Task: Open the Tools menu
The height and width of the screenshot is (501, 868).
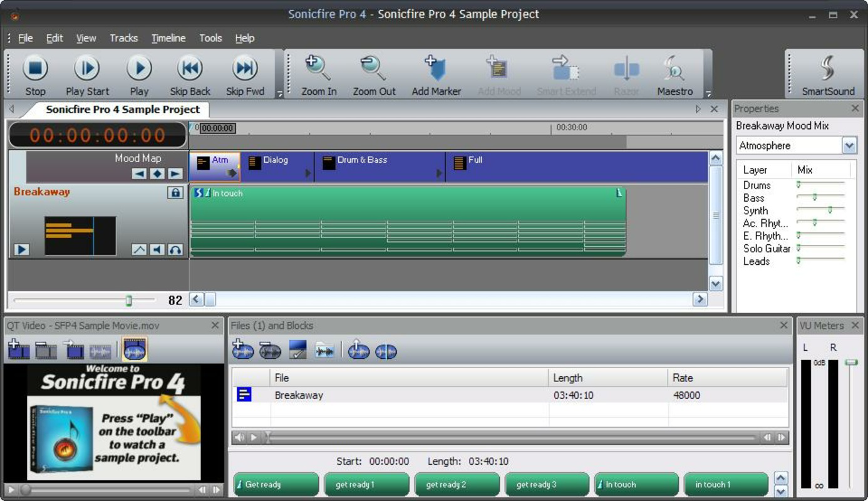Action: coord(210,38)
